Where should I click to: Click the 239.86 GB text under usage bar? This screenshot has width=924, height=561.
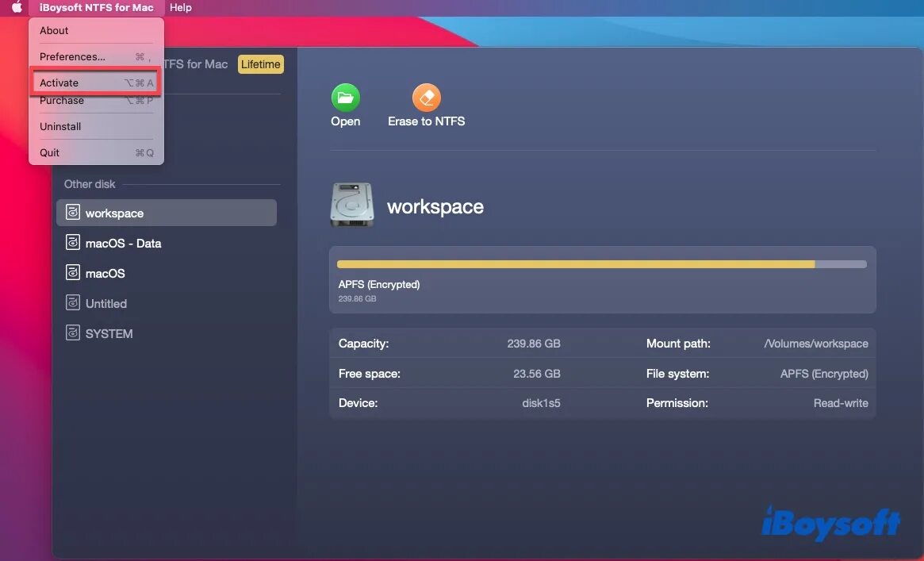click(x=357, y=299)
